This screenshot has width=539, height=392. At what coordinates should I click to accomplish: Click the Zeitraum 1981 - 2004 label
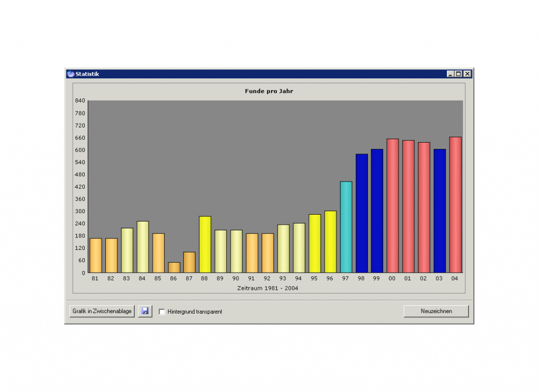[x=267, y=288]
